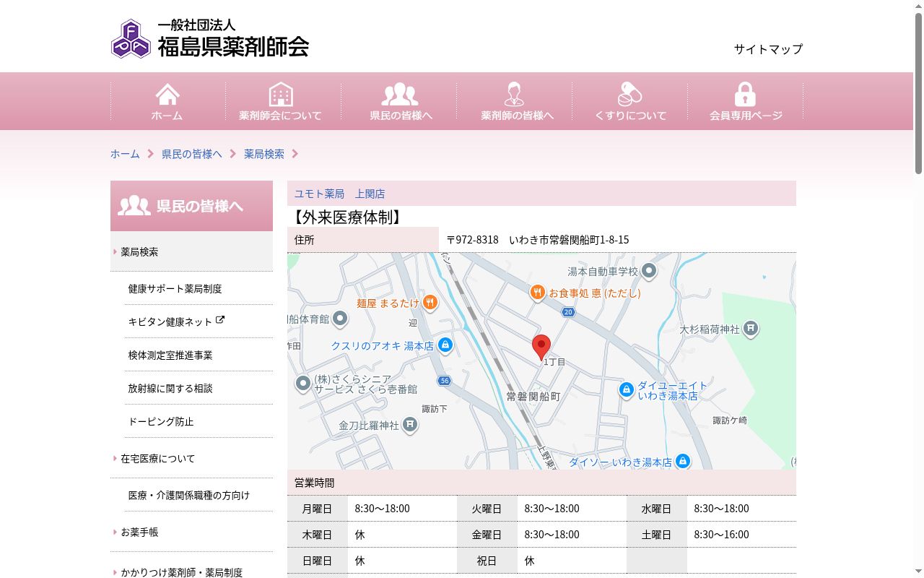Select クスリのアオキ 湯本店 shop marker
924x578 pixels.
445,345
